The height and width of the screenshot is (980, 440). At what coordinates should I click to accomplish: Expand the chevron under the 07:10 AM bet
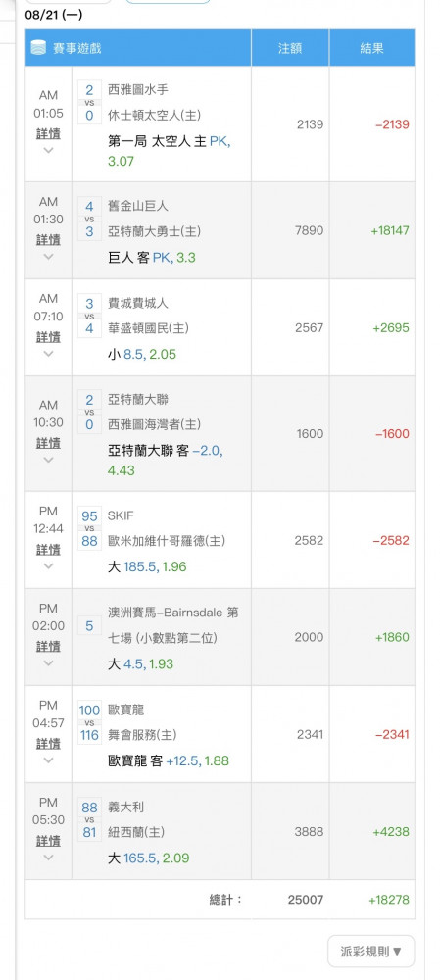tap(48, 354)
